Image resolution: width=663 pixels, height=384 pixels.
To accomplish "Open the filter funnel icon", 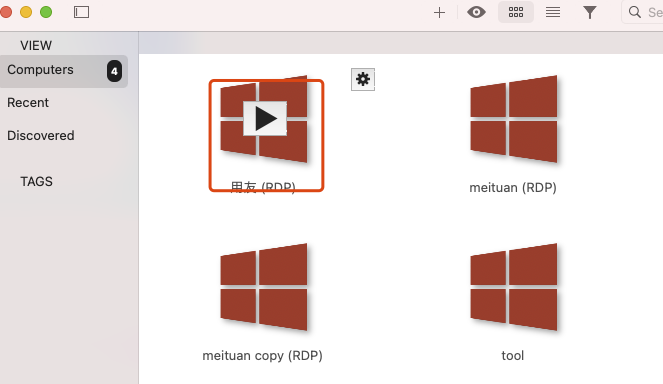I will pyautogui.click(x=589, y=12).
